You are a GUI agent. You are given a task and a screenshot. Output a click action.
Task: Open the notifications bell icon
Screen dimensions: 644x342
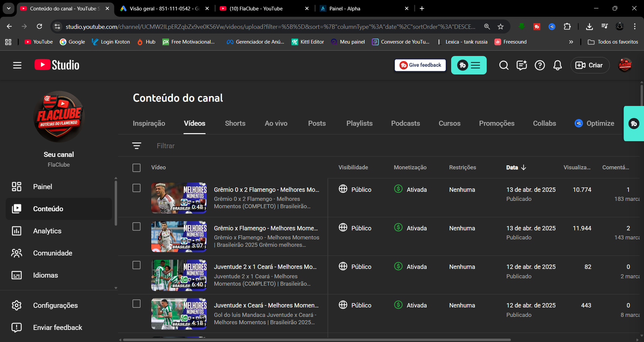557,65
